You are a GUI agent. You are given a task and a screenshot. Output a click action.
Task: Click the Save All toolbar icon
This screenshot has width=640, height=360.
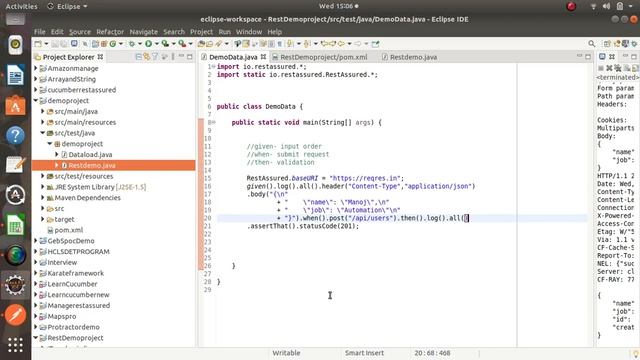tap(64, 44)
